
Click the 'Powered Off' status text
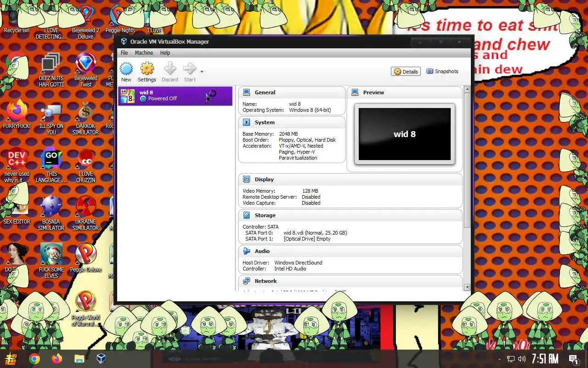pos(162,98)
